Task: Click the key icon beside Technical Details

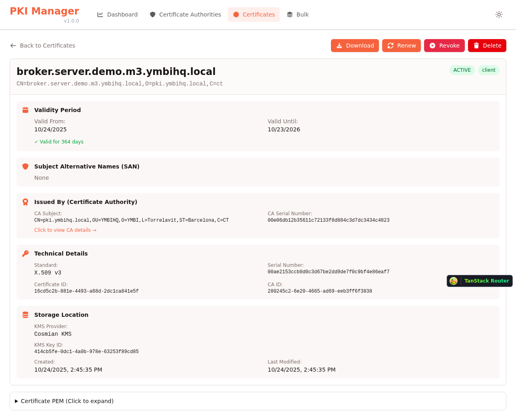Action: 25,254
